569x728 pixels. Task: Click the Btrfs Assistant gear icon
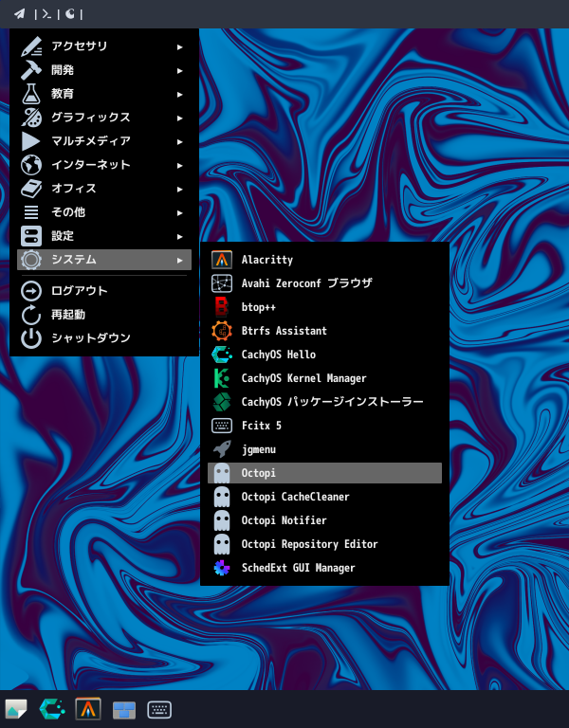point(222,331)
